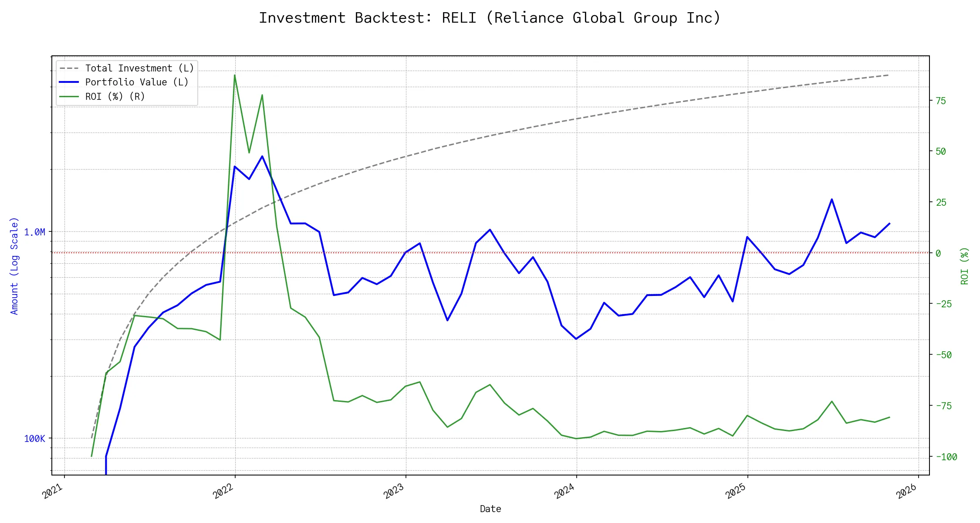Click the ROI (%) right axis title
This screenshot has width=980, height=523.
(964, 265)
